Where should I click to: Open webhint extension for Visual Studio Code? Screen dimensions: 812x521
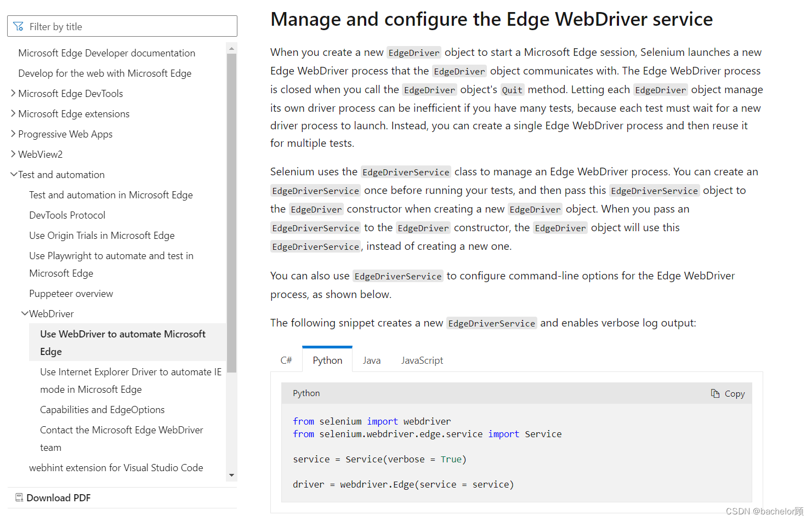116,467
